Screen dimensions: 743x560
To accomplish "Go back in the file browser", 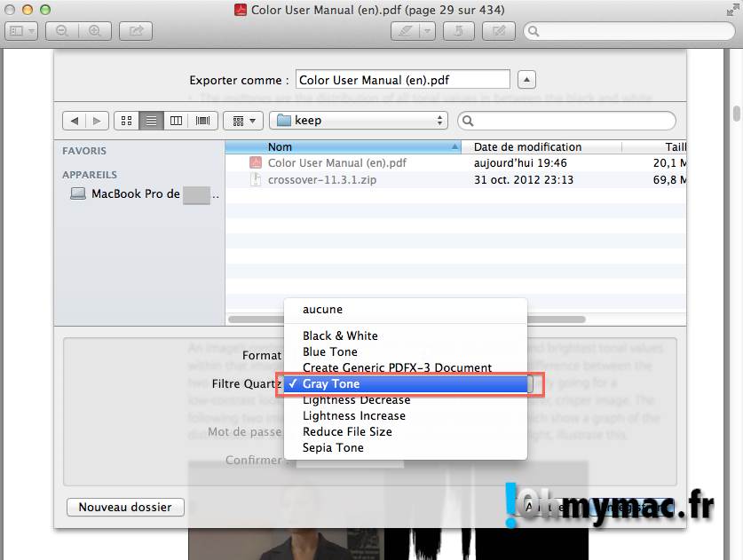I will pos(74,121).
